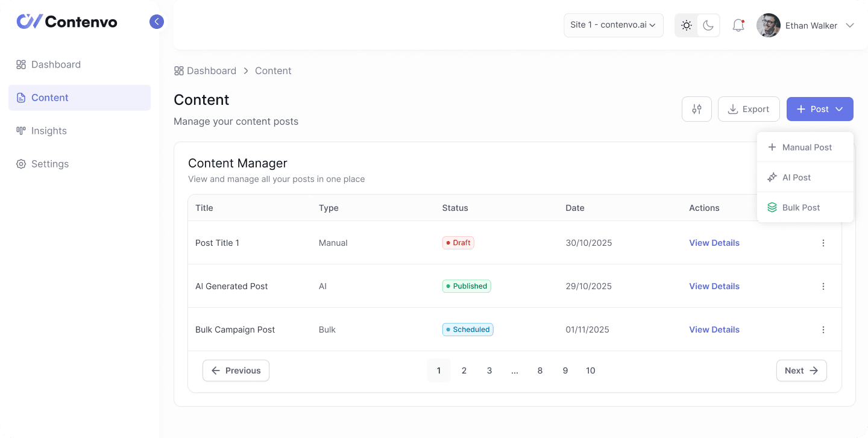This screenshot has height=438, width=868.
Task: Switch to dark mode with the moon icon
Action: click(x=708, y=25)
